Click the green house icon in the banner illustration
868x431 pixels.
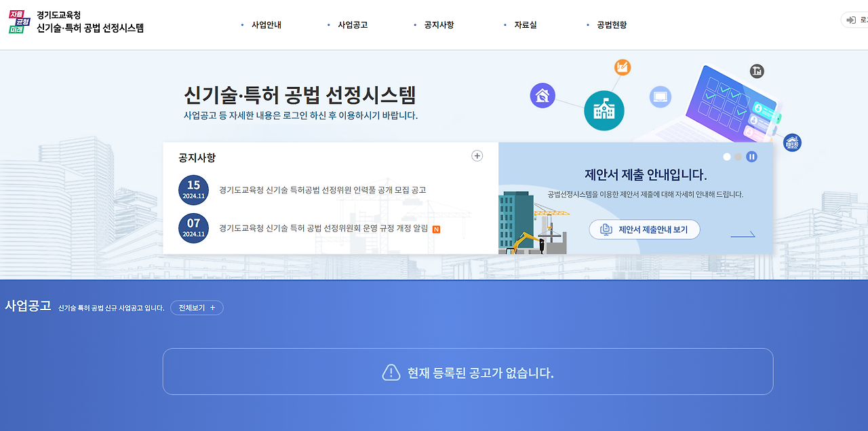pyautogui.click(x=542, y=96)
